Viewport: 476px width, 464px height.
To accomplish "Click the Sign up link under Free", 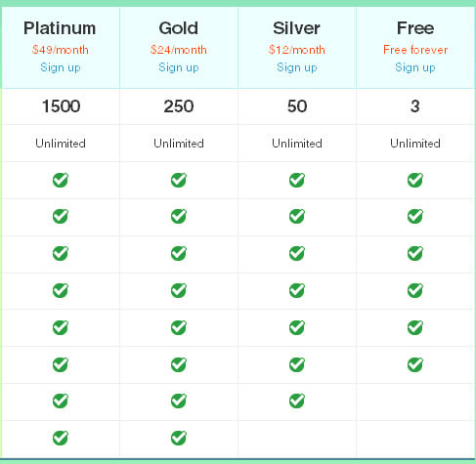I will [x=415, y=67].
